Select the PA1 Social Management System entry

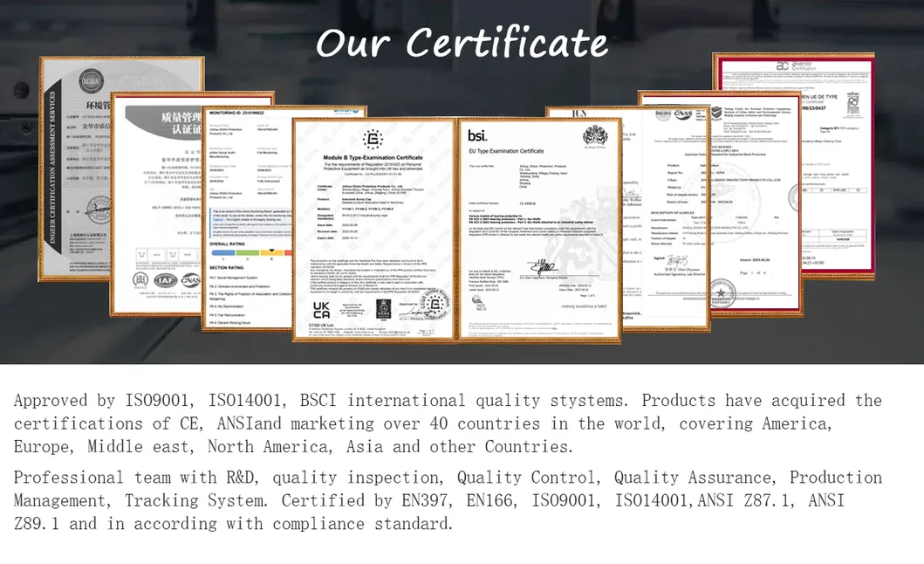[236, 279]
